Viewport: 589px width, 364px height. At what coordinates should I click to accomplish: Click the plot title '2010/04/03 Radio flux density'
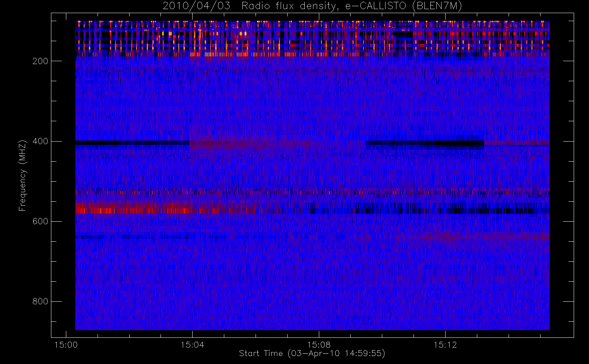tap(312, 6)
